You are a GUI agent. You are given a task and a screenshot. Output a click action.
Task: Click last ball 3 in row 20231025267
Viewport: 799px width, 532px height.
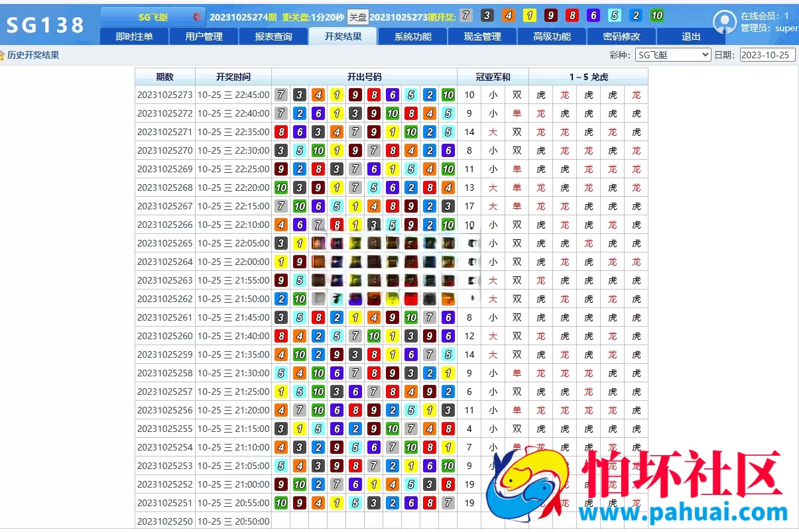pos(448,206)
